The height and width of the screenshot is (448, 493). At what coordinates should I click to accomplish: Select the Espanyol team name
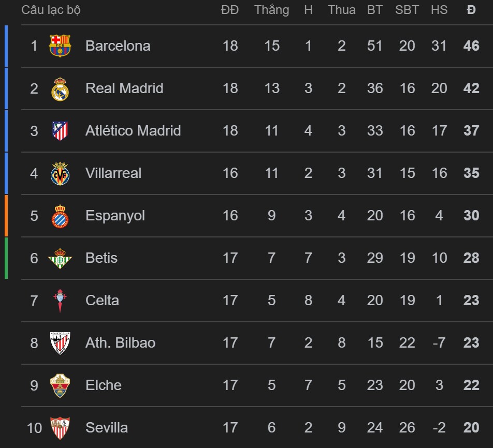[x=115, y=216]
